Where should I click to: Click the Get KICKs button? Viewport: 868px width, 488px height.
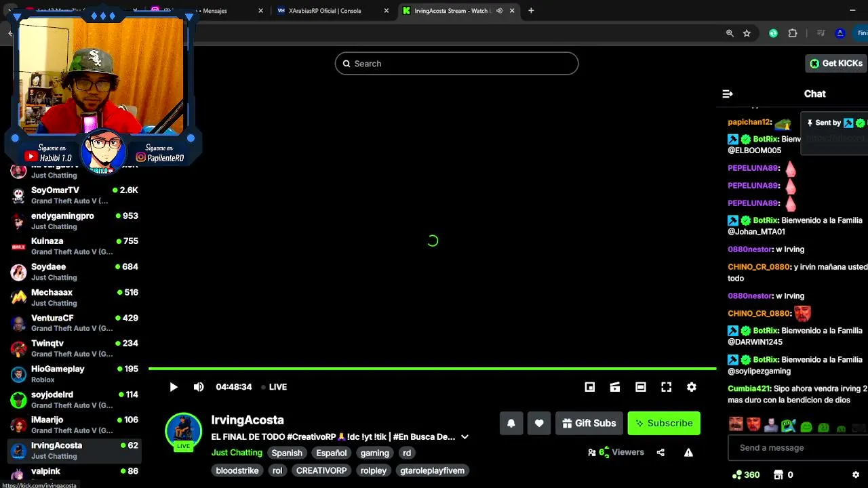[836, 64]
